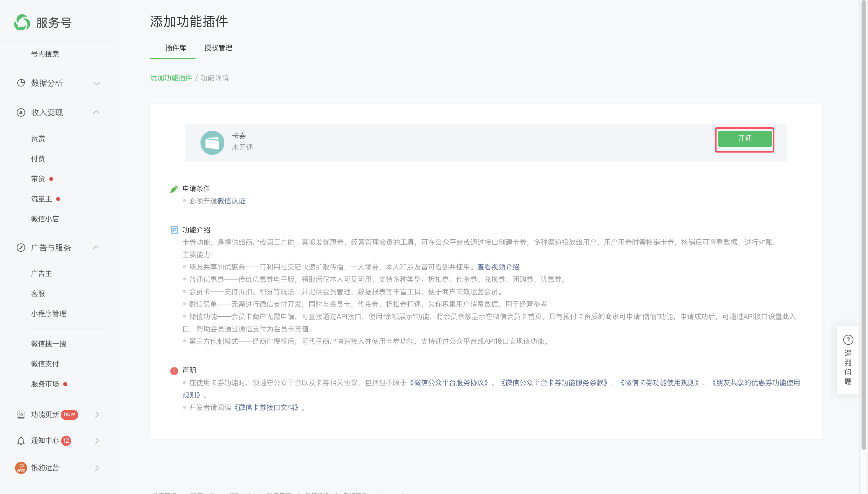This screenshot has width=868, height=494.
Task: Open the 通知中心 arrow
Action: [97, 441]
